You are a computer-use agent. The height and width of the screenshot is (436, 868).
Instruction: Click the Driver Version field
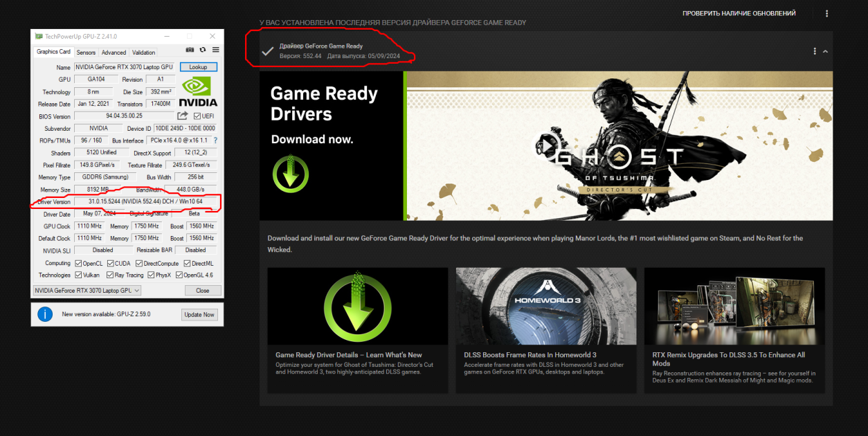click(x=145, y=201)
